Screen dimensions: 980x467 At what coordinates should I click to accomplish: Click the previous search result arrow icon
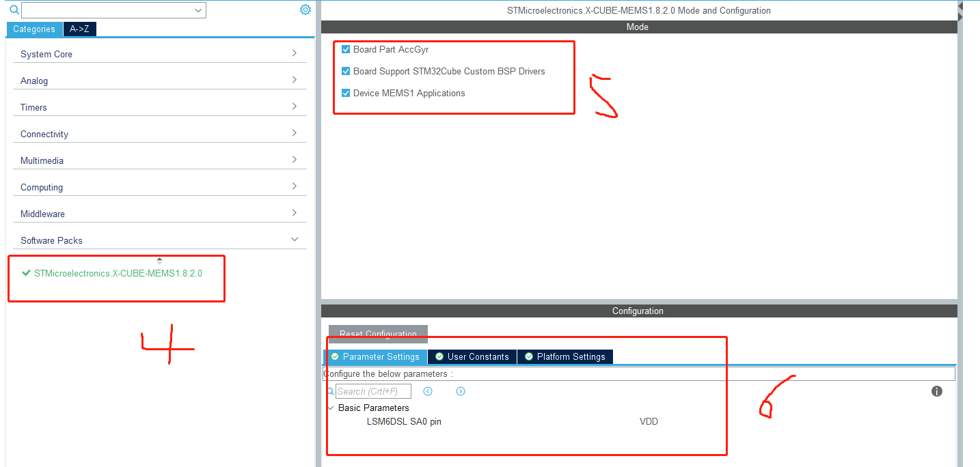(x=428, y=391)
